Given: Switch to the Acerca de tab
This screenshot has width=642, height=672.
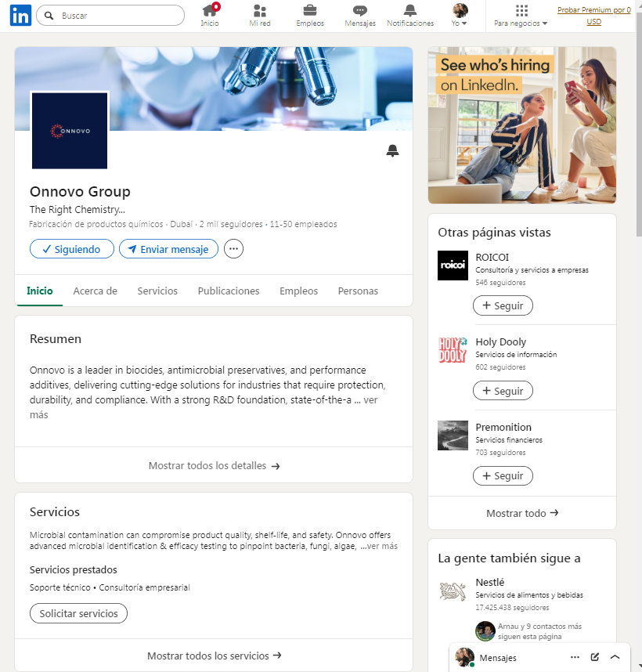Looking at the screenshot, I should (x=95, y=291).
